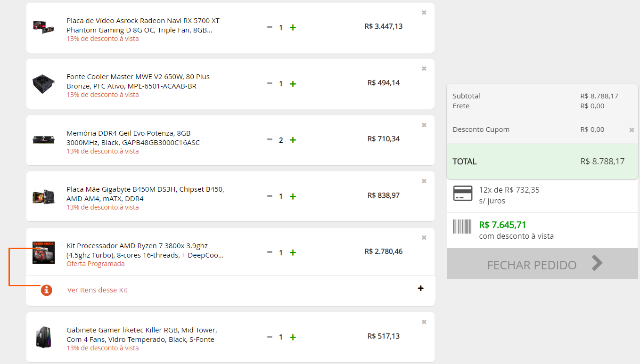Image resolution: width=640 pixels, height=364 pixels.
Task: Decrease quantity of Geil Evo Potenza memory
Action: tap(270, 139)
